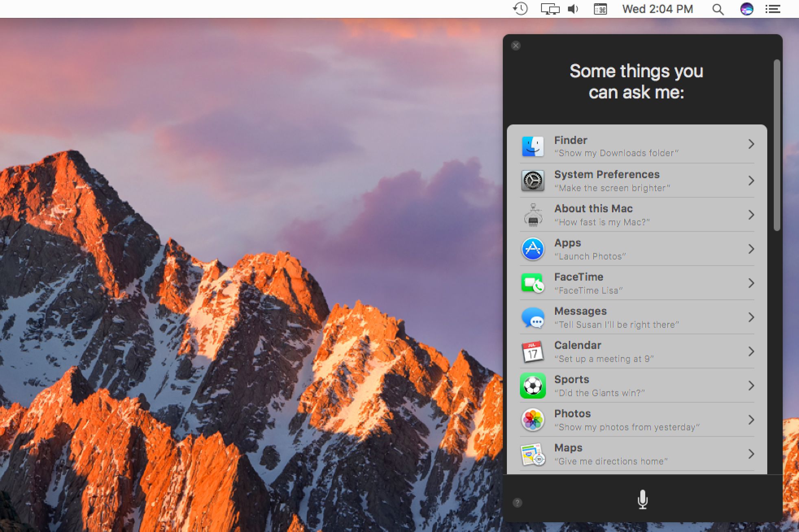This screenshot has width=799, height=532.
Task: Click the FaceTime title label
Action: (x=579, y=277)
